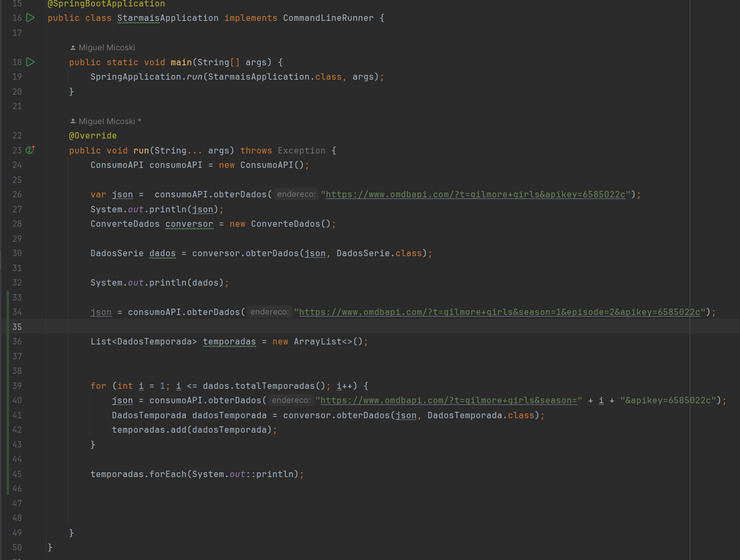
Task: Click the 'run' method name on line 23
Action: [x=141, y=151]
